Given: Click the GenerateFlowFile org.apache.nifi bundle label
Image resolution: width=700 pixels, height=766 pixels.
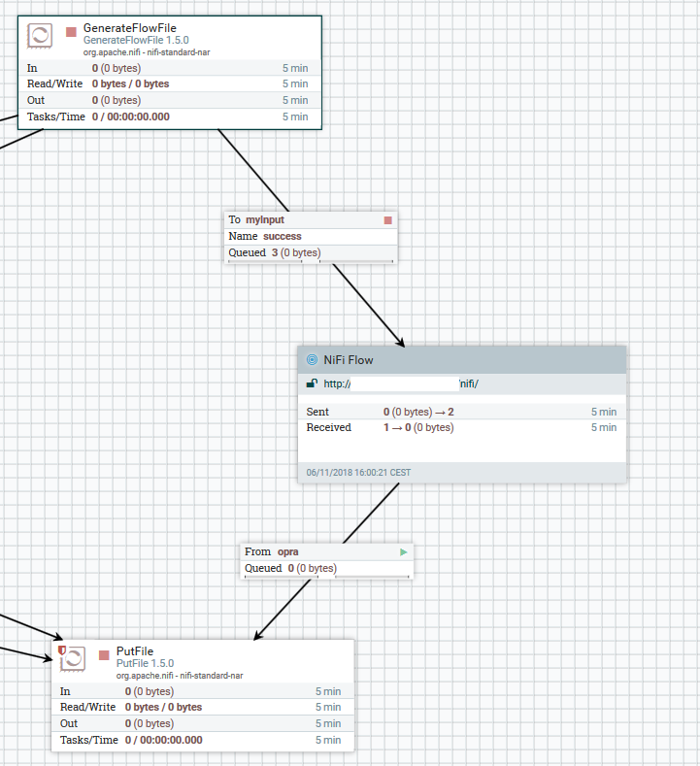Looking at the screenshot, I should point(147,52).
